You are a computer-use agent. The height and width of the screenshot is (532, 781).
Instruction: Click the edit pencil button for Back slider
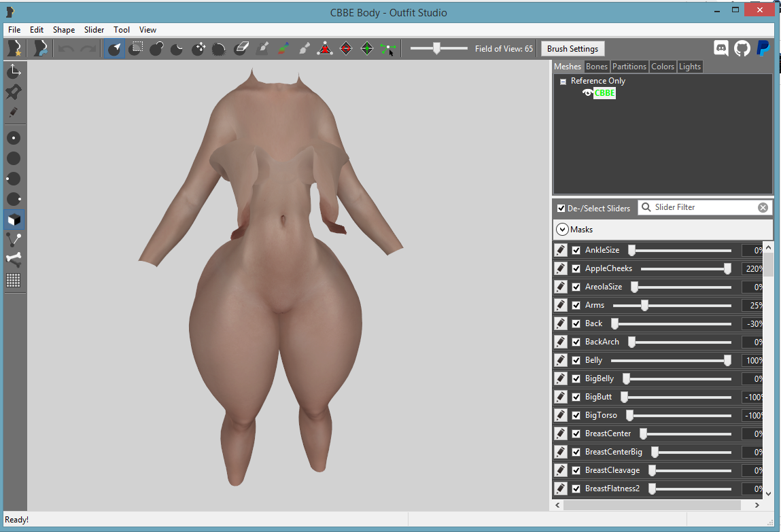561,323
